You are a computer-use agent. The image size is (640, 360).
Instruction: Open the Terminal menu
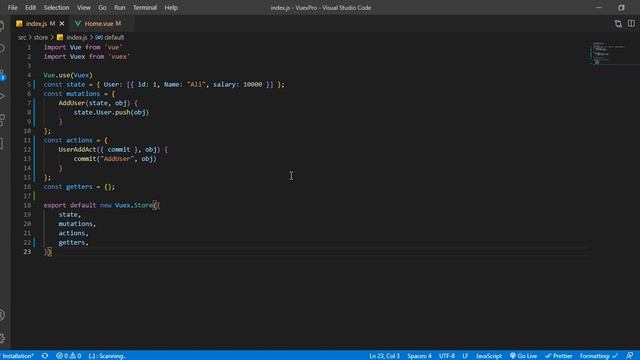click(x=144, y=7)
